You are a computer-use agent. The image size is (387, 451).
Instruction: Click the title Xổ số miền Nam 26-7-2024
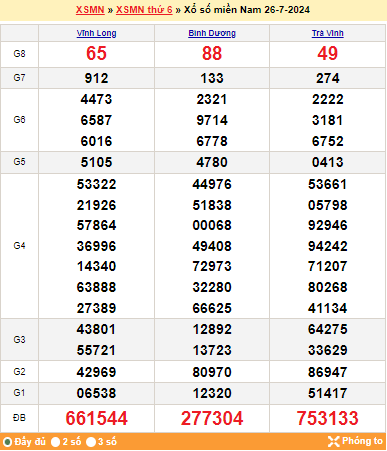[x=247, y=10]
